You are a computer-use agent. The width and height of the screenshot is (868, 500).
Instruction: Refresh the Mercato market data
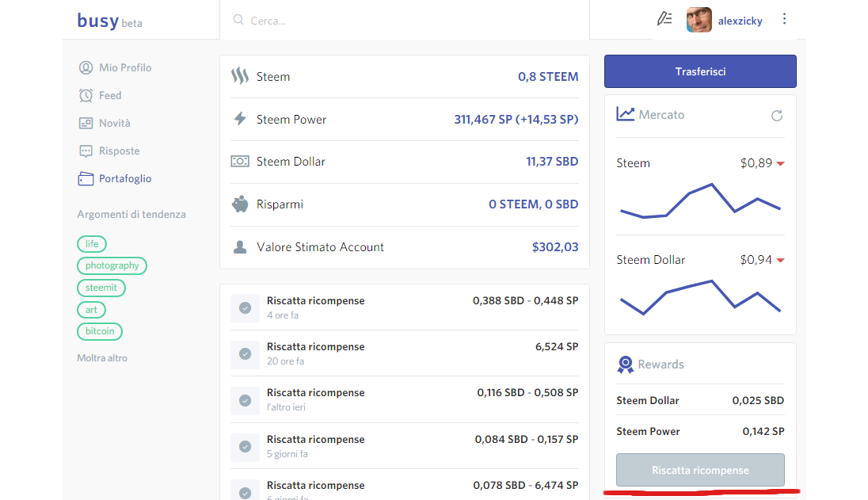[777, 116]
